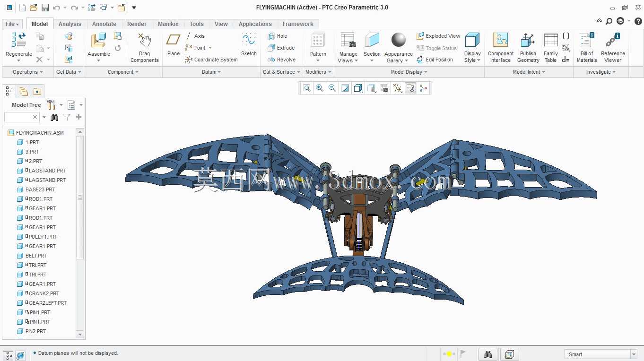Click the binoculars find icon in model tree
The width and height of the screenshot is (644, 361).
[x=54, y=117]
